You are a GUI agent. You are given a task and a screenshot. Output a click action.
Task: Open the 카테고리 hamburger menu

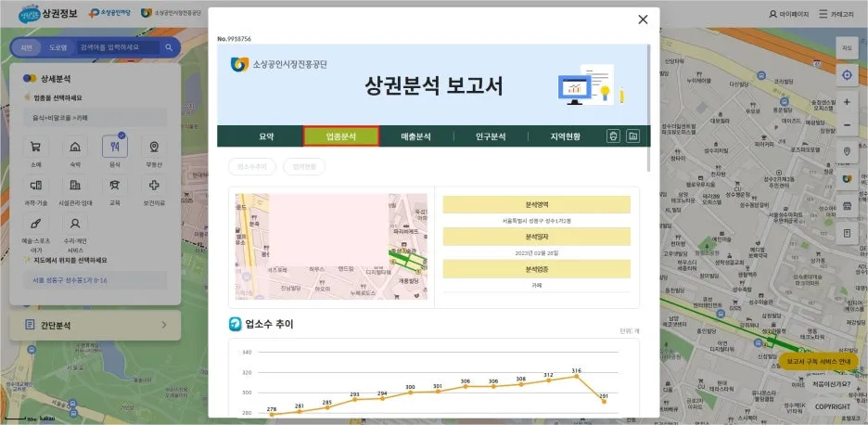pos(836,14)
